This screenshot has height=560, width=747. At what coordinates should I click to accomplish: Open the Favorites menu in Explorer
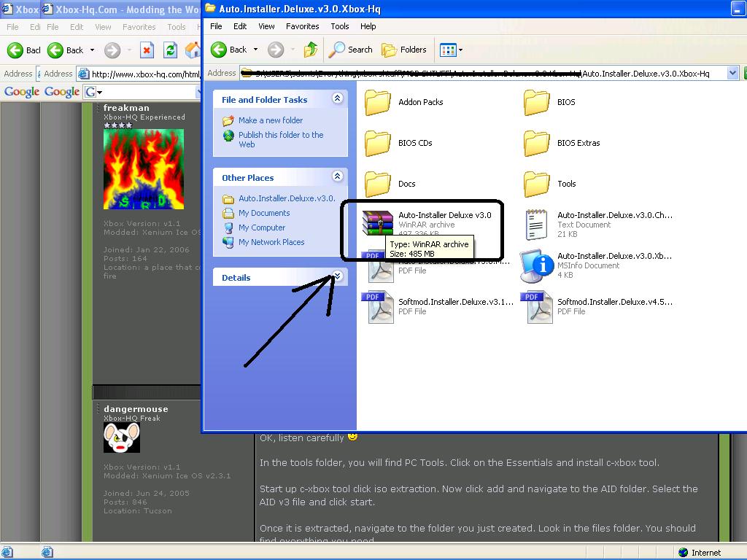(302, 26)
